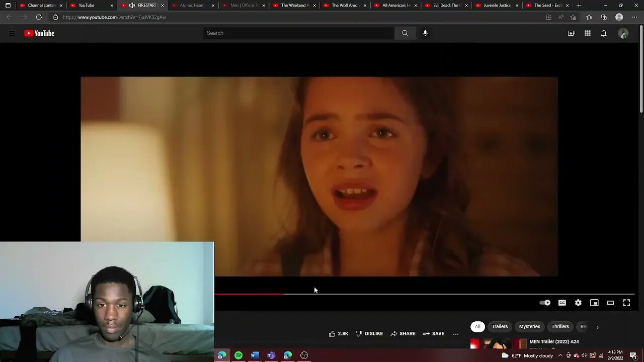Open the Create video icon
The height and width of the screenshot is (362, 644).
coord(572,33)
